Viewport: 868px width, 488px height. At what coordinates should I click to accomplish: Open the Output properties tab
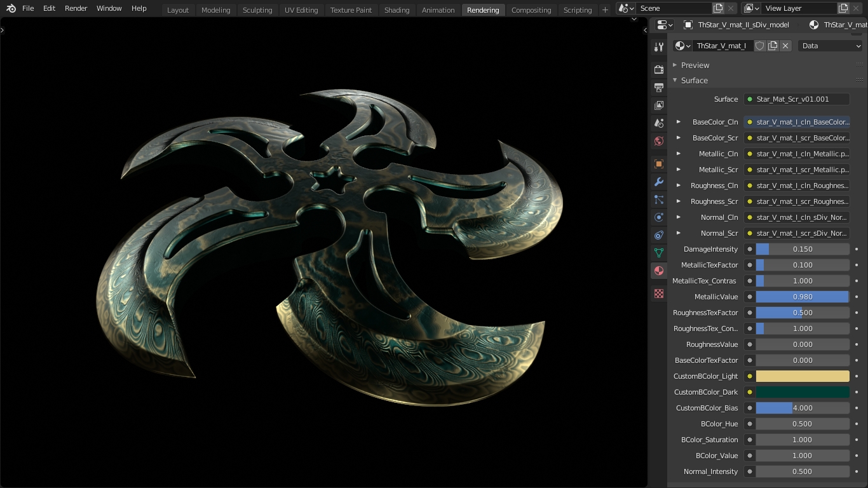coord(659,87)
